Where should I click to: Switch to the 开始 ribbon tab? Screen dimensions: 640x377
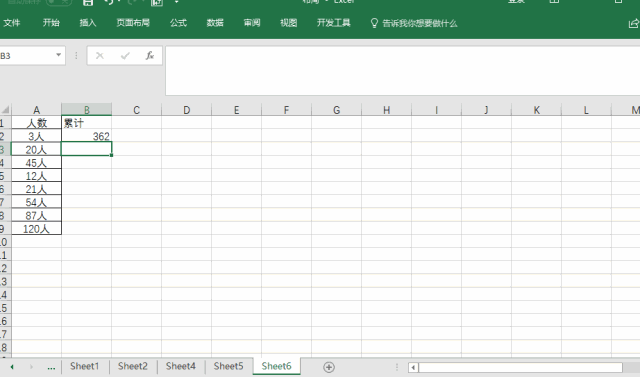pos(51,23)
